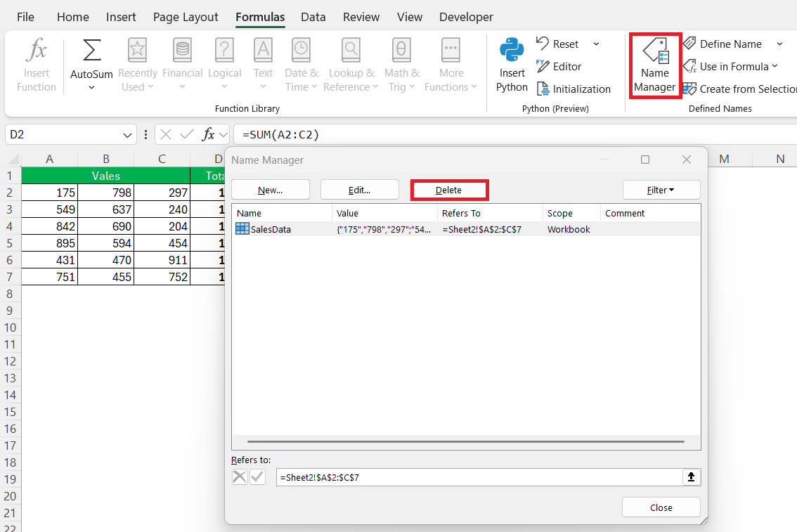Click Define Name in ribbon
The width and height of the screenshot is (797, 532).
point(723,44)
